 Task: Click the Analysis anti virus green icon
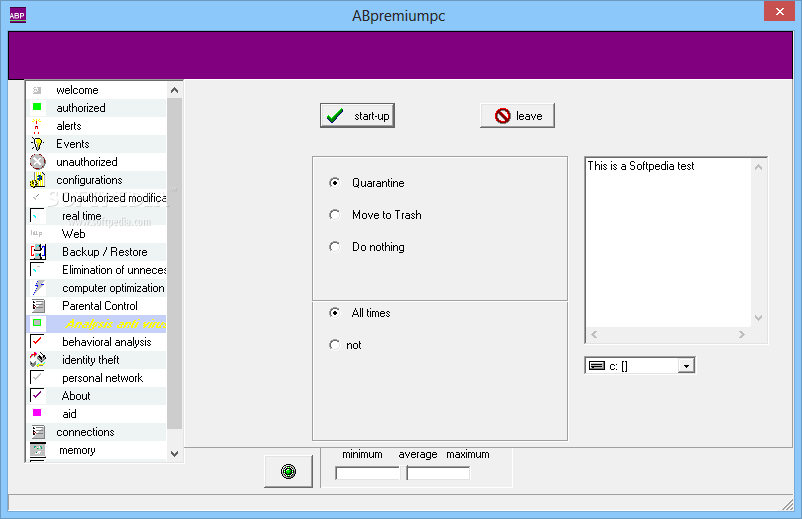tap(37, 323)
